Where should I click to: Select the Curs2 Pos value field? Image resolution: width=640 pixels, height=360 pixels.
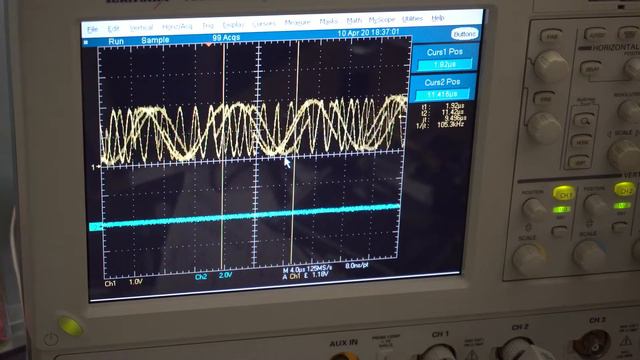click(442, 95)
